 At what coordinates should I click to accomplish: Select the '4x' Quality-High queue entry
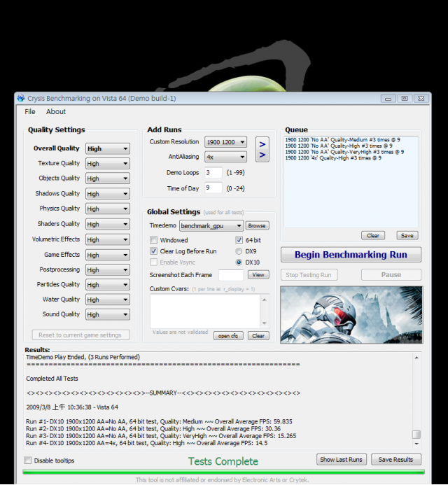pyautogui.click(x=333, y=158)
